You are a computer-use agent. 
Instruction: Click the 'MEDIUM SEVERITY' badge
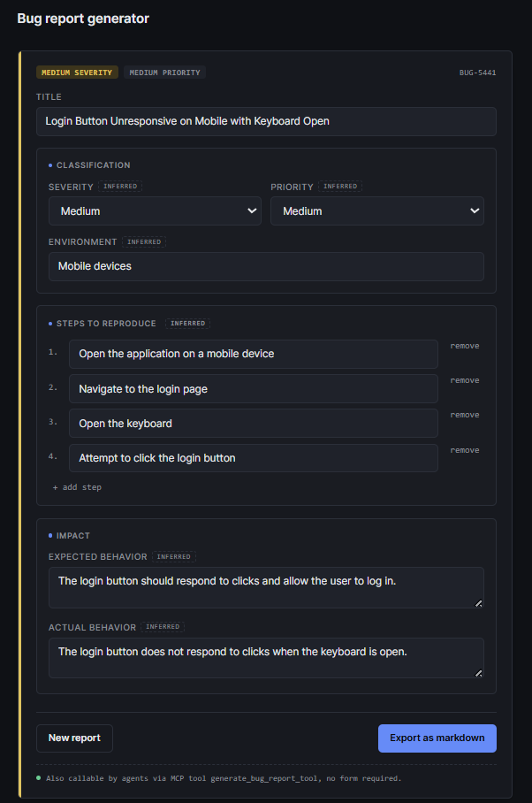tap(77, 73)
